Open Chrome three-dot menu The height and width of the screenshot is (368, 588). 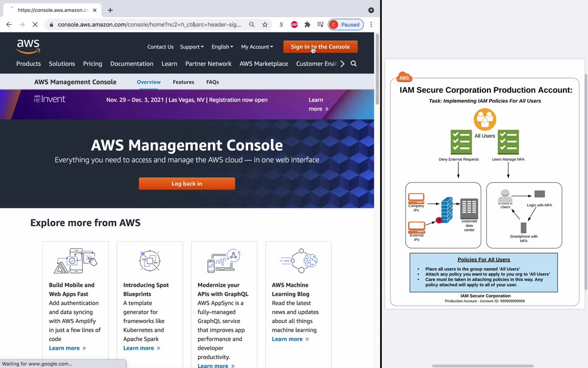pos(371,25)
